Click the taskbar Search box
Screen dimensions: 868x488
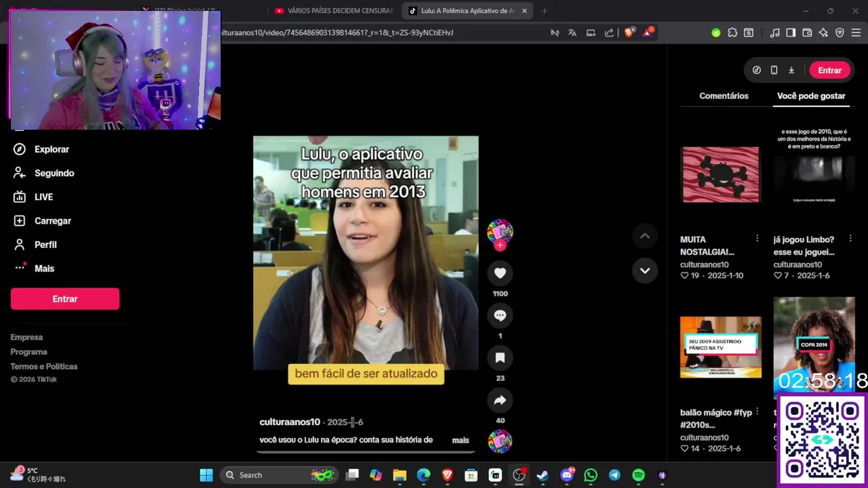(x=279, y=475)
